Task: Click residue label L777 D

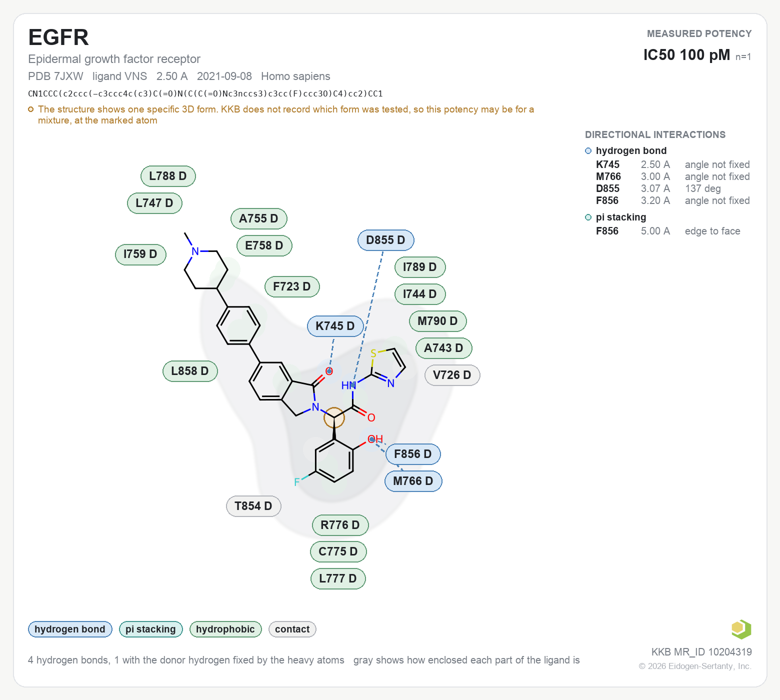Action: click(338, 578)
